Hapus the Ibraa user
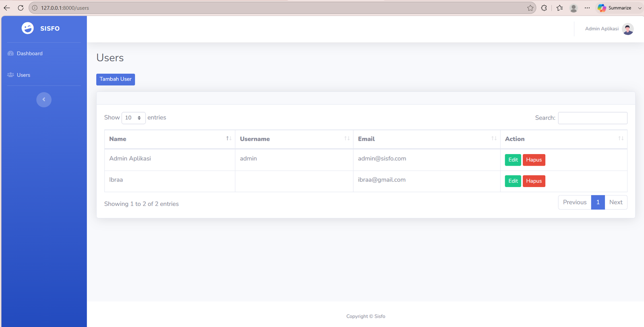The width and height of the screenshot is (644, 327). coord(534,181)
